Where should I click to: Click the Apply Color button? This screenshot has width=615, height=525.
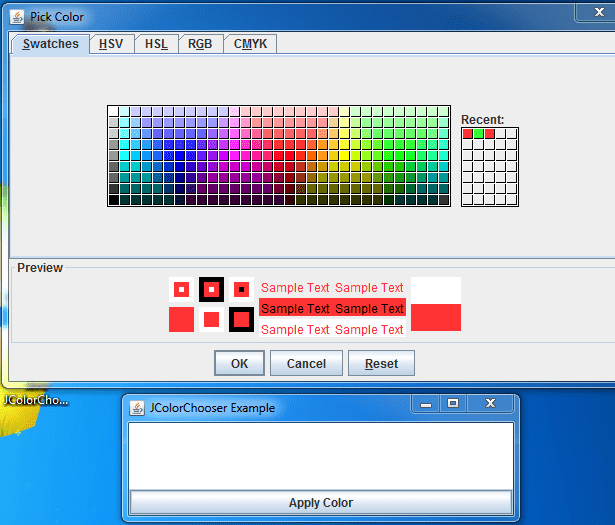tap(321, 503)
